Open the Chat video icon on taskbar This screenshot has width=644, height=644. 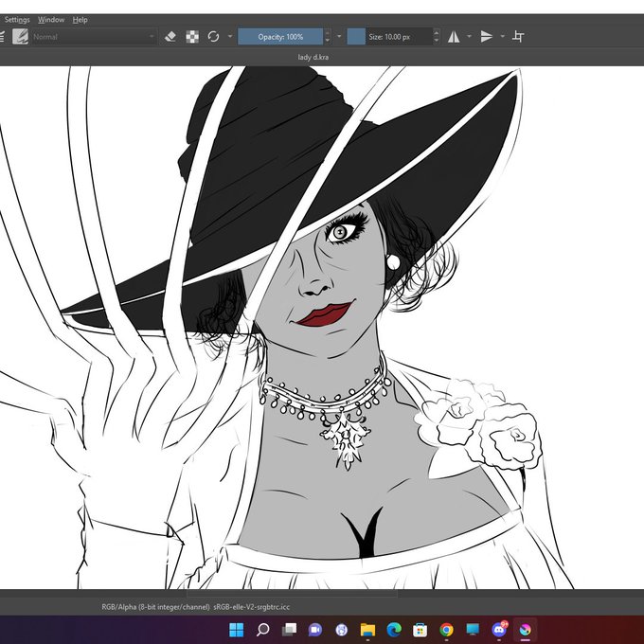315,630
